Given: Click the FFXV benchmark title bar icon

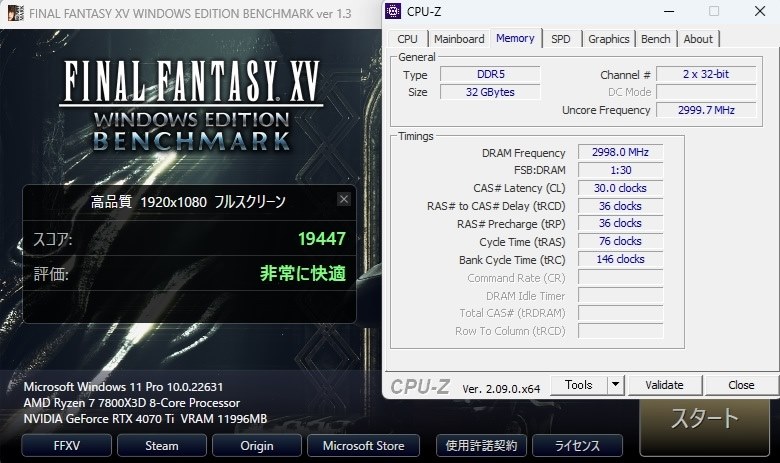Looking at the screenshot, I should (15, 13).
